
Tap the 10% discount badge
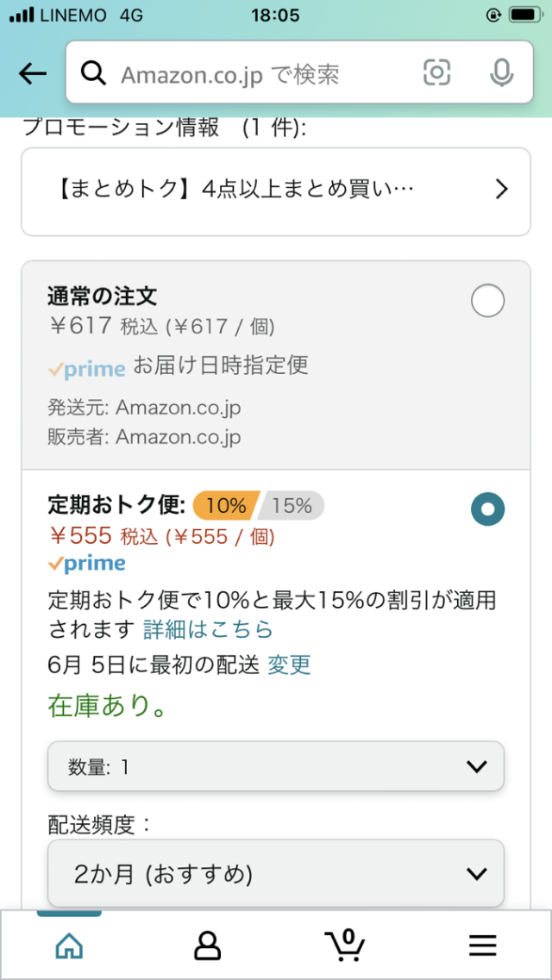[225, 505]
